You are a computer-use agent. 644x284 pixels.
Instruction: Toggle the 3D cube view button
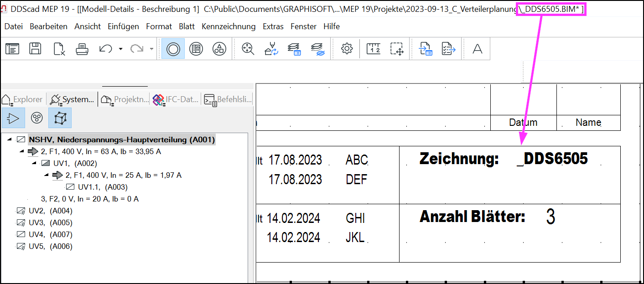point(60,118)
